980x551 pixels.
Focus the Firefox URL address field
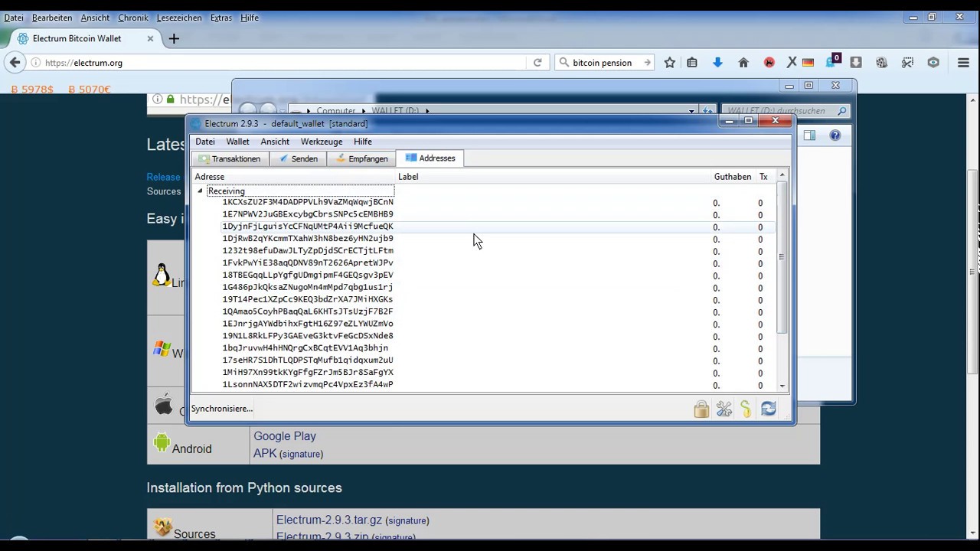tap(283, 63)
